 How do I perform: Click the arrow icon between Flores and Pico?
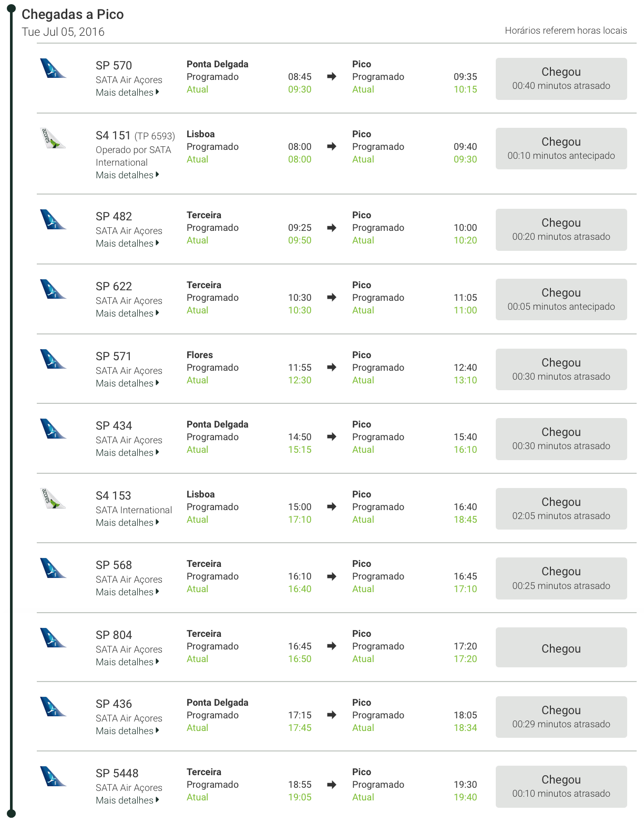331,367
